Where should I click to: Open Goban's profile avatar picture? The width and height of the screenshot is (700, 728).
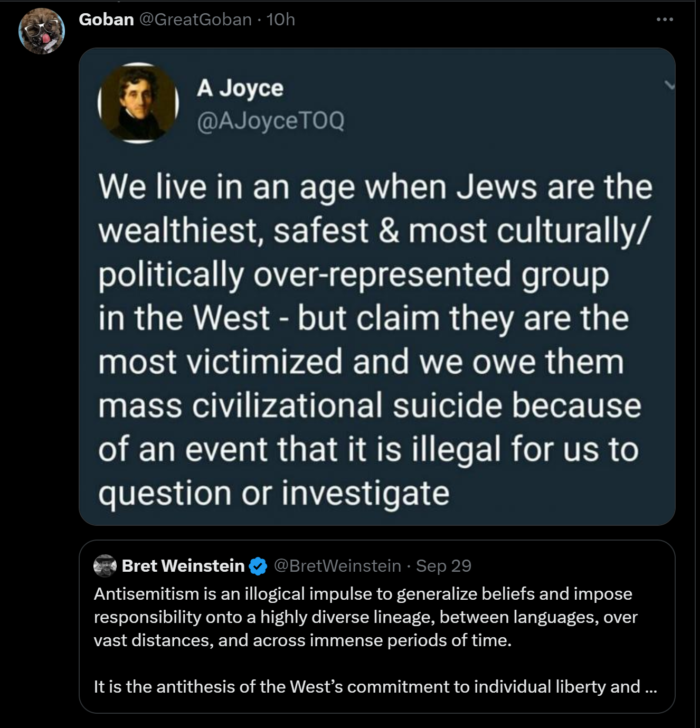point(42,31)
